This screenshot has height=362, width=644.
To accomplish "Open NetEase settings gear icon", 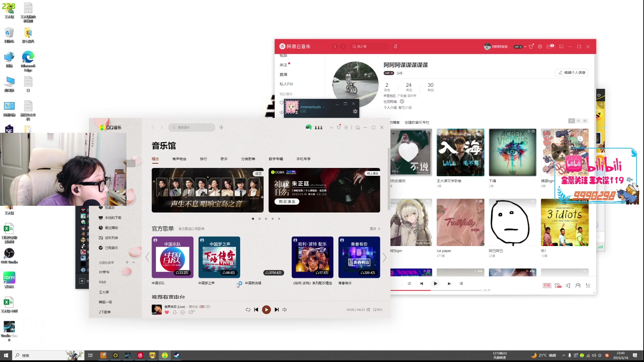I will 540,47.
